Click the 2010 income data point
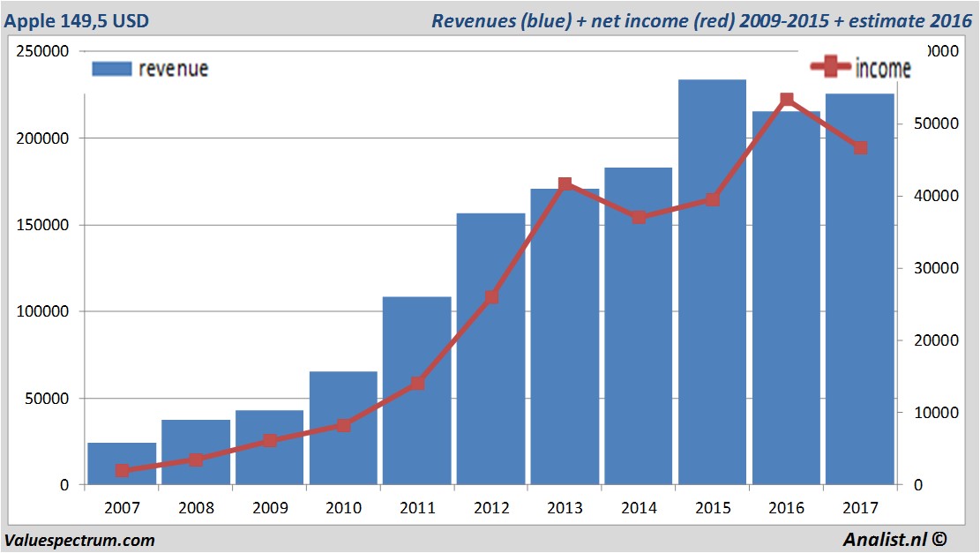Image resolution: width=980 pixels, height=553 pixels. 343,425
